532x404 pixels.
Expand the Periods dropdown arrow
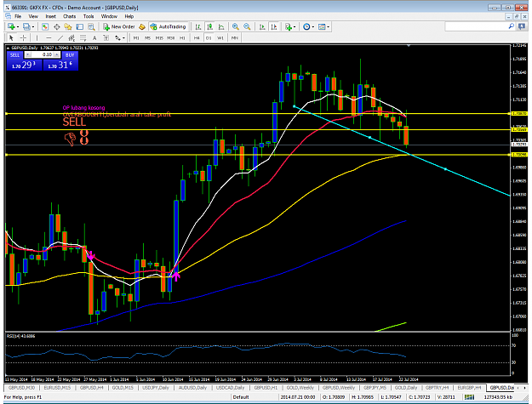coord(313,26)
